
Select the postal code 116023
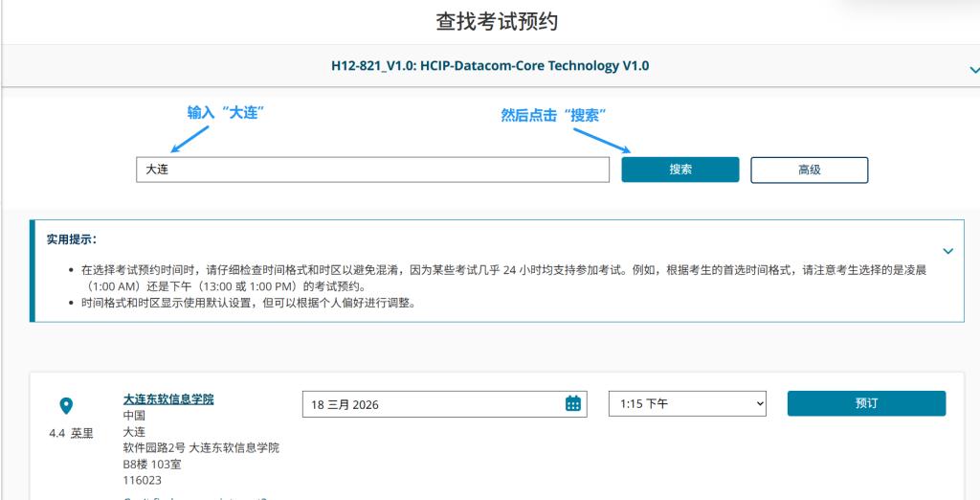click(142, 481)
